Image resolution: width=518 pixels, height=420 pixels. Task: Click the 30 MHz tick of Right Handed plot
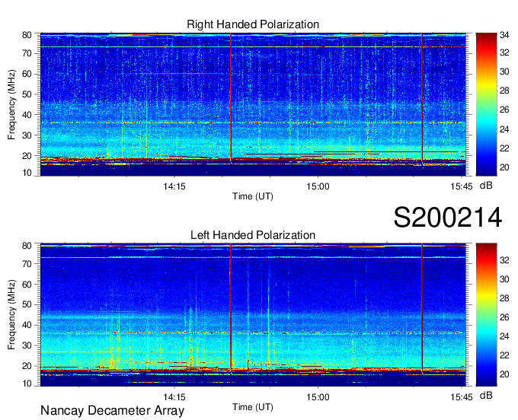point(27,135)
